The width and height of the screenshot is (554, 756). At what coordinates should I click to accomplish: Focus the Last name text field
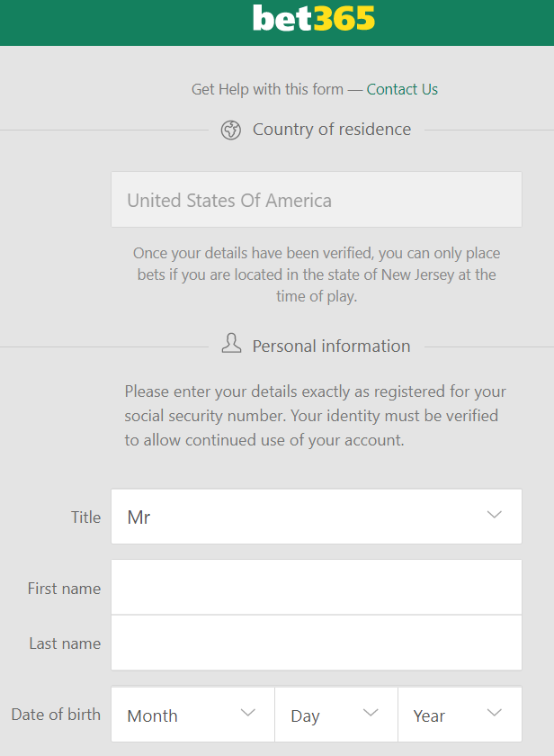click(x=317, y=643)
